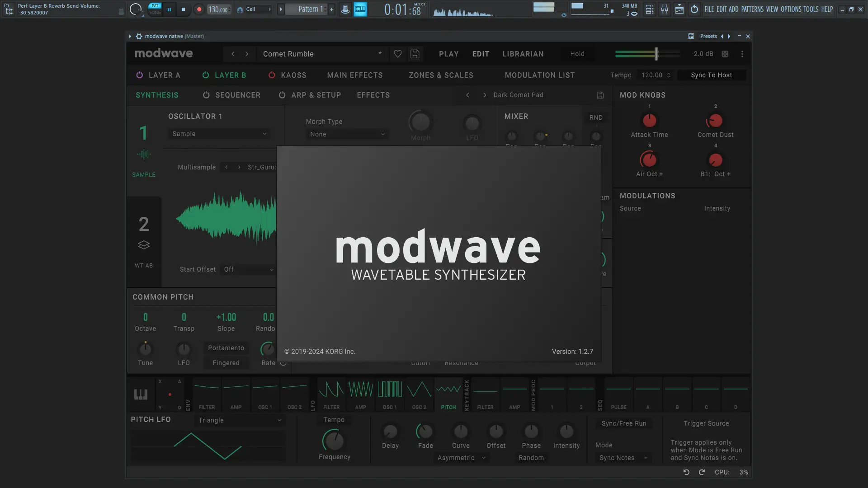Screen dimensions: 868x488
Task: Open the three-dot options menu of modwave
Action: tap(742, 54)
